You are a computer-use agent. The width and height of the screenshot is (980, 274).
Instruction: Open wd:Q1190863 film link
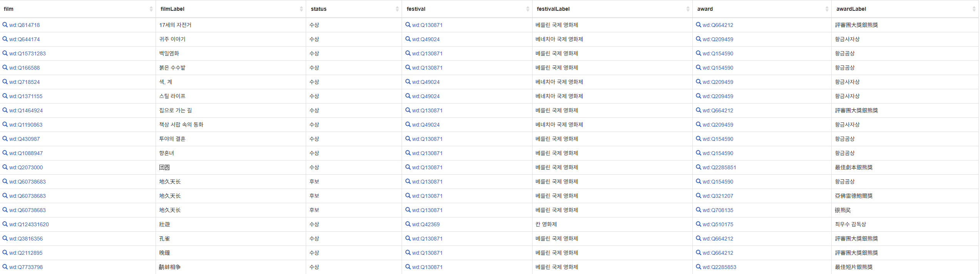pos(26,125)
